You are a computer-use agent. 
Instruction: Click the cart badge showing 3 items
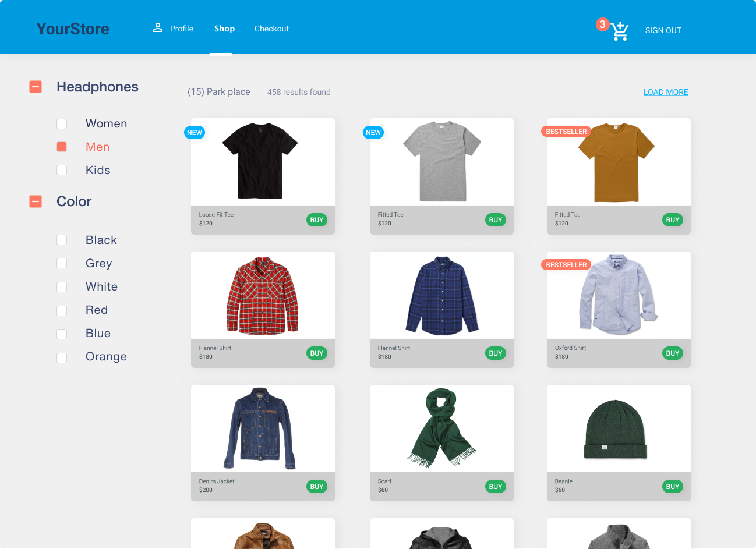point(602,24)
